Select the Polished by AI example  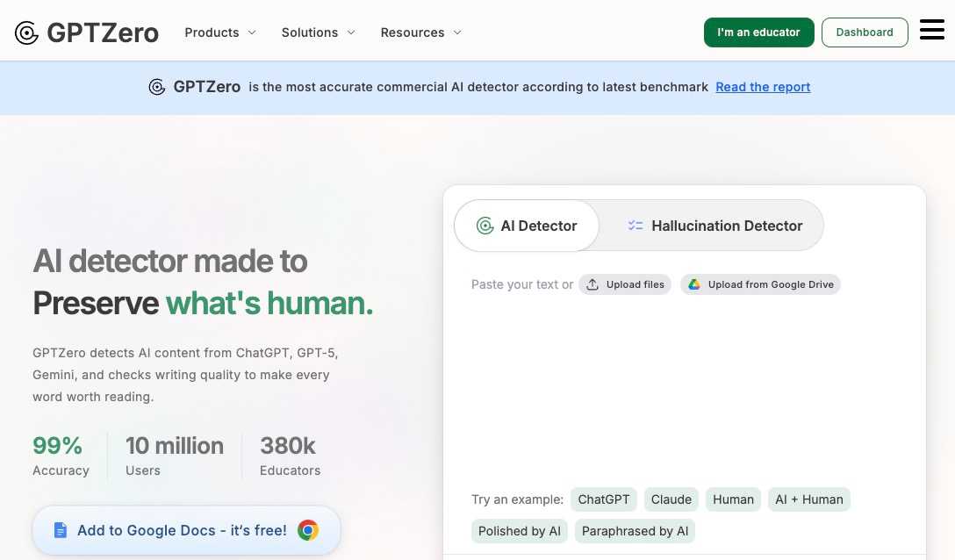click(519, 531)
